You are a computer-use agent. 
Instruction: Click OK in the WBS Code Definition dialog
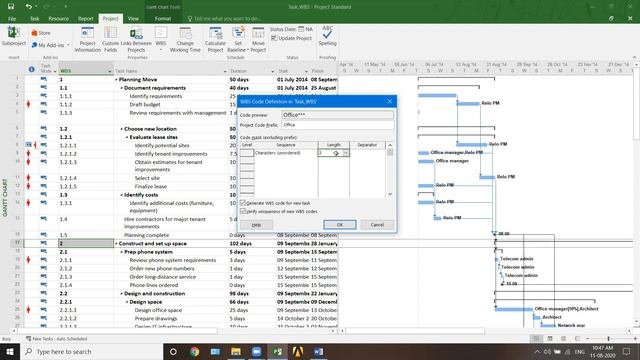click(340, 225)
